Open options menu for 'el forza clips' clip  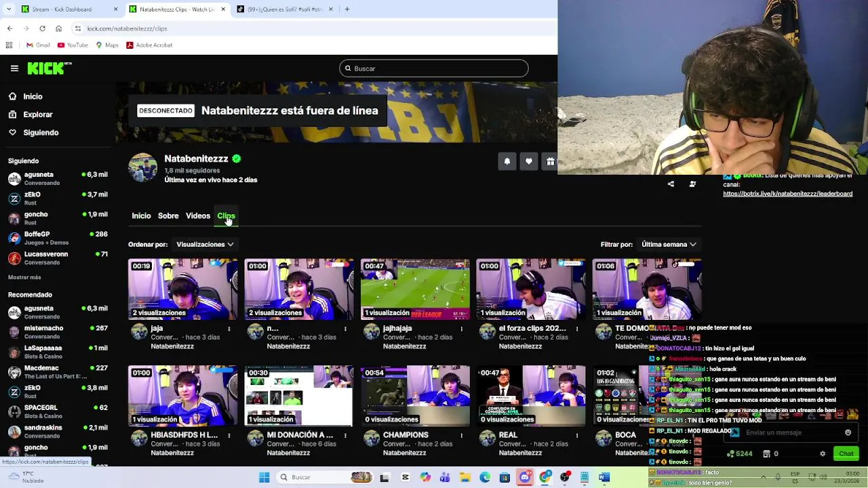577,329
